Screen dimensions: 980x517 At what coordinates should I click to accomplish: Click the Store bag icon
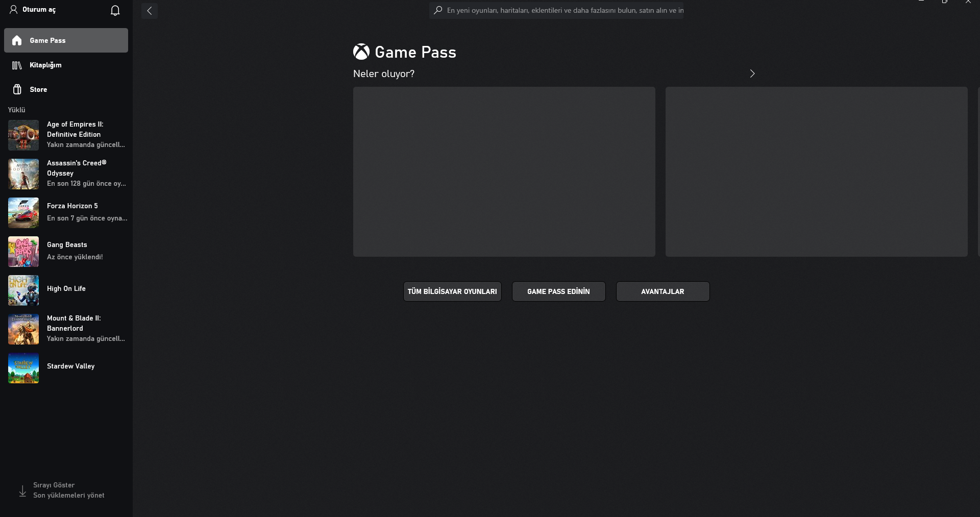click(x=17, y=89)
